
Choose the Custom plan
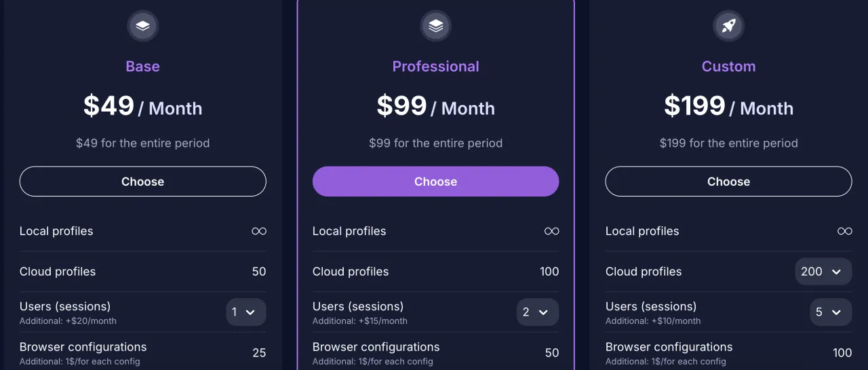(x=728, y=182)
